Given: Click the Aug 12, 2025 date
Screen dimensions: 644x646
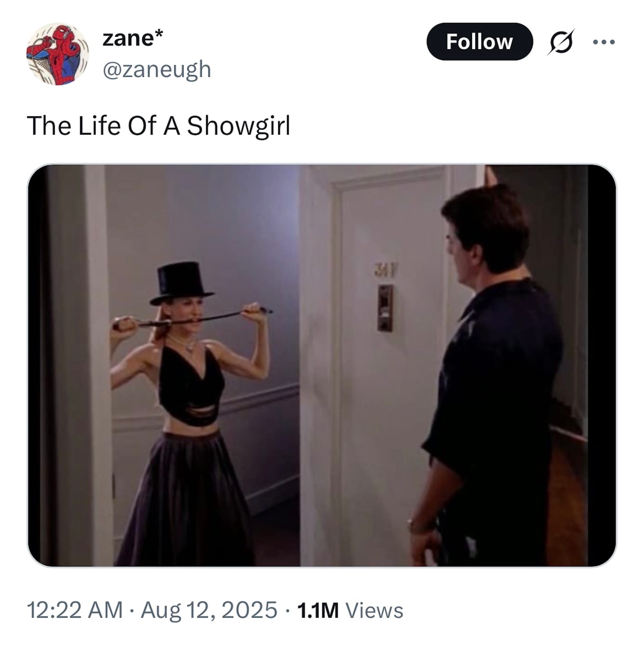Looking at the screenshot, I should 209,610.
